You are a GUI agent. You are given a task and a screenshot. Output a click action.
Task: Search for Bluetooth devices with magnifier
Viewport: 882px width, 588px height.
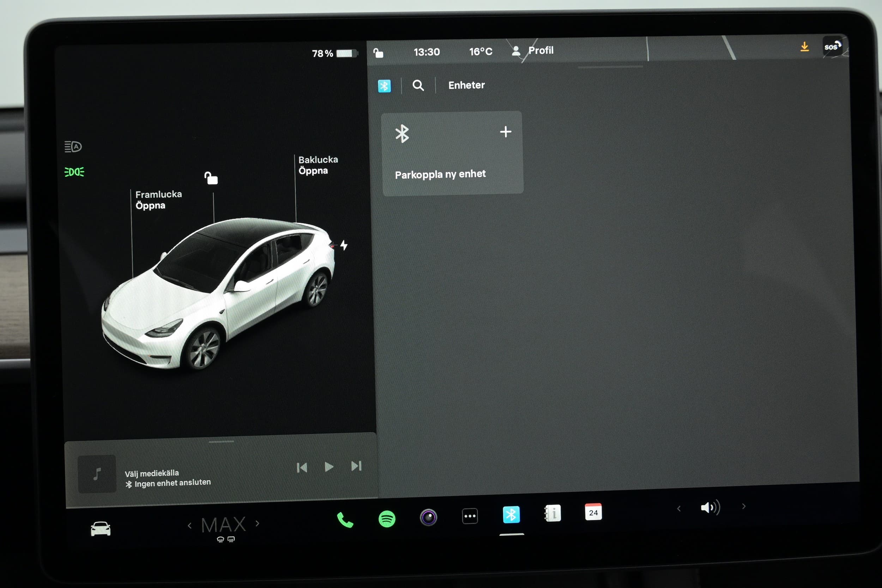(x=418, y=86)
